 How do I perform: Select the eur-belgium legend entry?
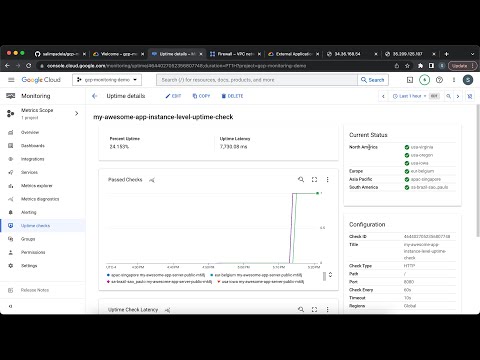pyautogui.click(x=256, y=275)
